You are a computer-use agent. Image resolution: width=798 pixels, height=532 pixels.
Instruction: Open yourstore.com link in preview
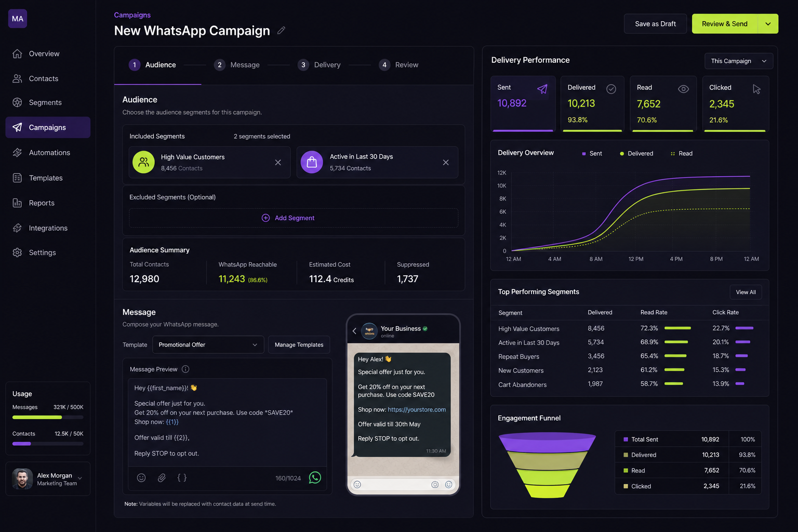click(417, 409)
